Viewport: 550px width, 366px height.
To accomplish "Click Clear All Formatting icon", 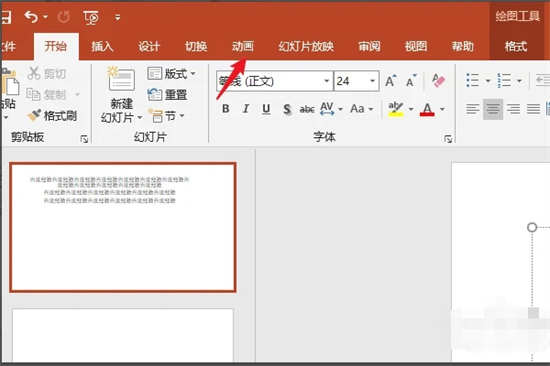I will [438, 81].
